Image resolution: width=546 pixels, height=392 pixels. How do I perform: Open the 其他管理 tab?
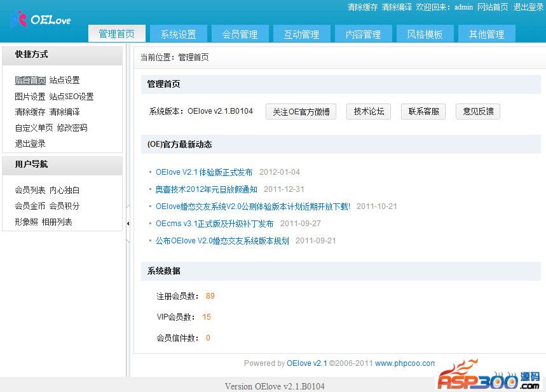point(486,34)
